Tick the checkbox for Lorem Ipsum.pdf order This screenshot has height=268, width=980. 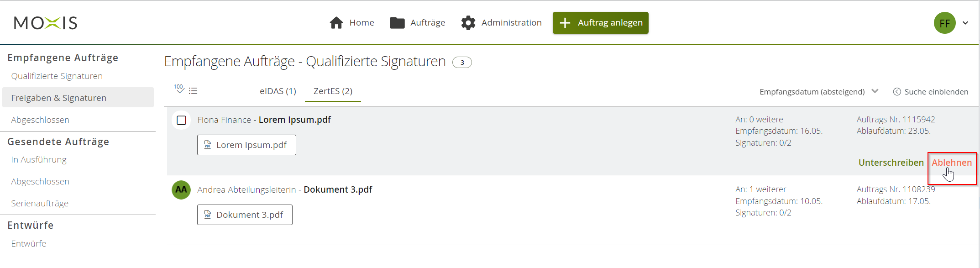[182, 121]
